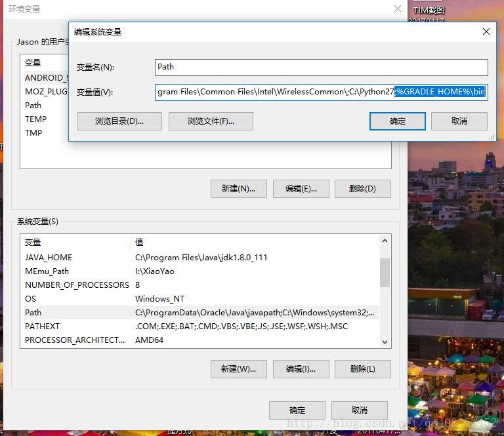504x436 pixels.
Task: Click 浏览目录(D)... browse directory button
Action: [x=119, y=121]
